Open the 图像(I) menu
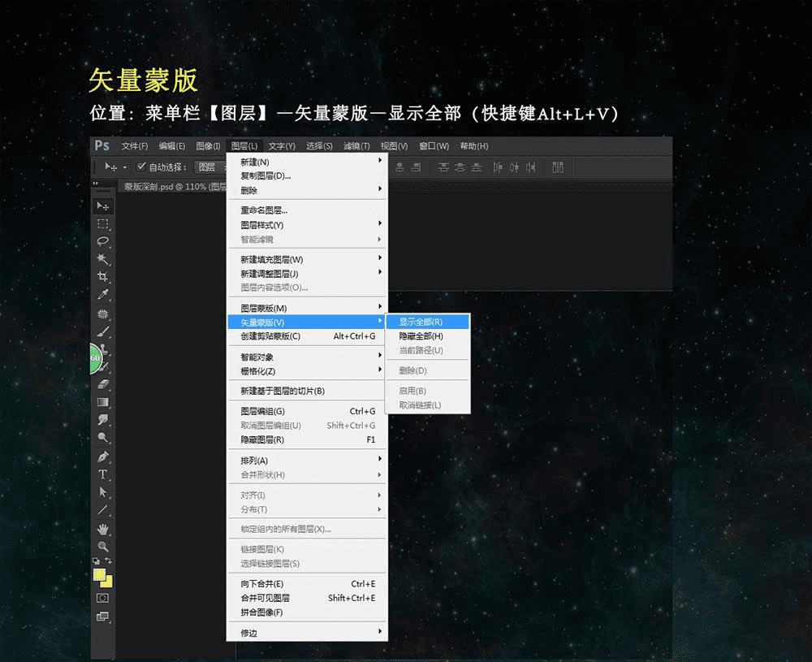This screenshot has height=662, width=812. 208,146
